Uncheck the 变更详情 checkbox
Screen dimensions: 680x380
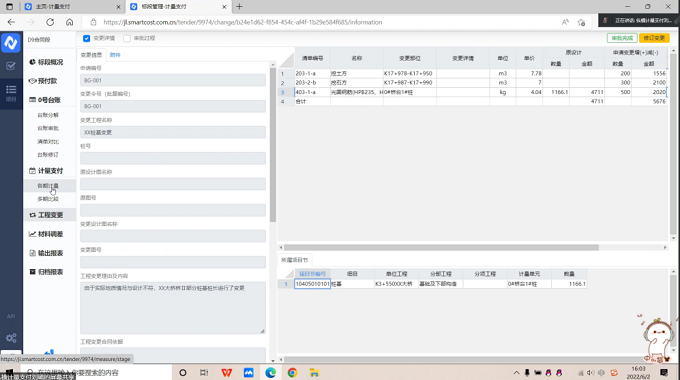click(x=86, y=38)
